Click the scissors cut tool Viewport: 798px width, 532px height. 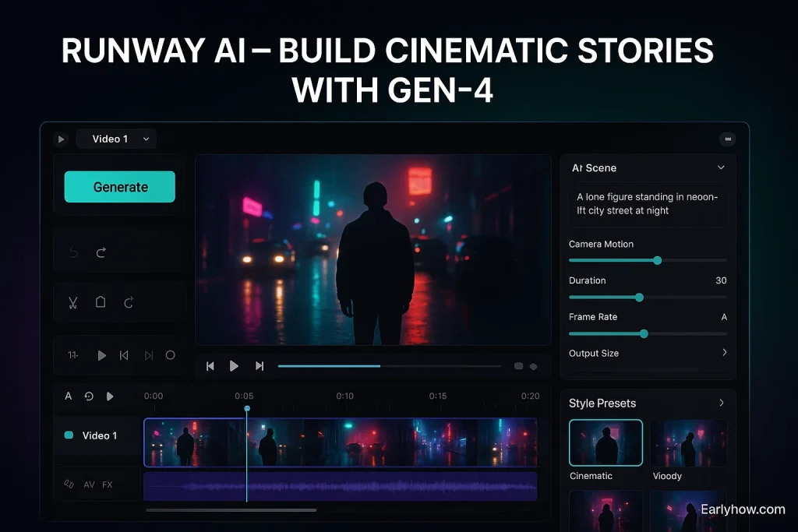[x=73, y=302]
